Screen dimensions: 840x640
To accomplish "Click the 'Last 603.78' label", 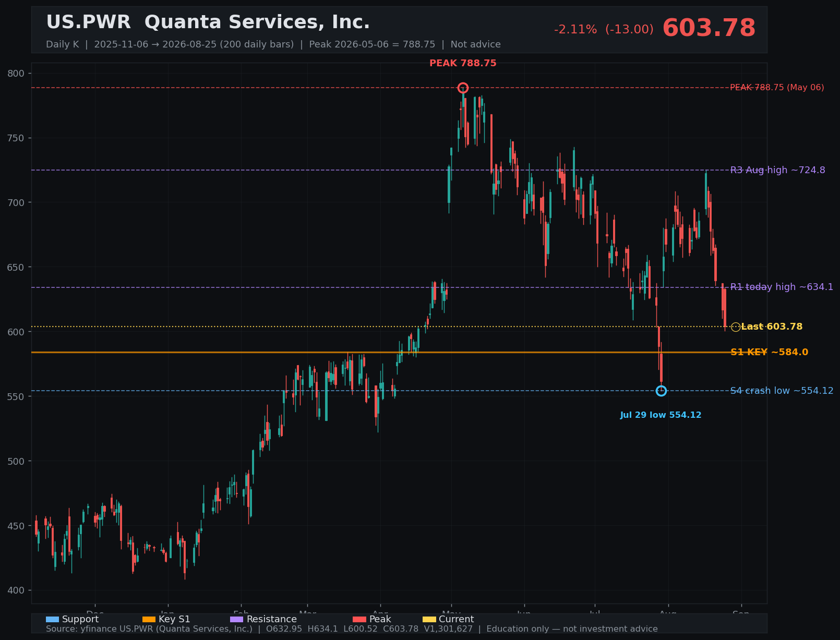I will point(772,327).
